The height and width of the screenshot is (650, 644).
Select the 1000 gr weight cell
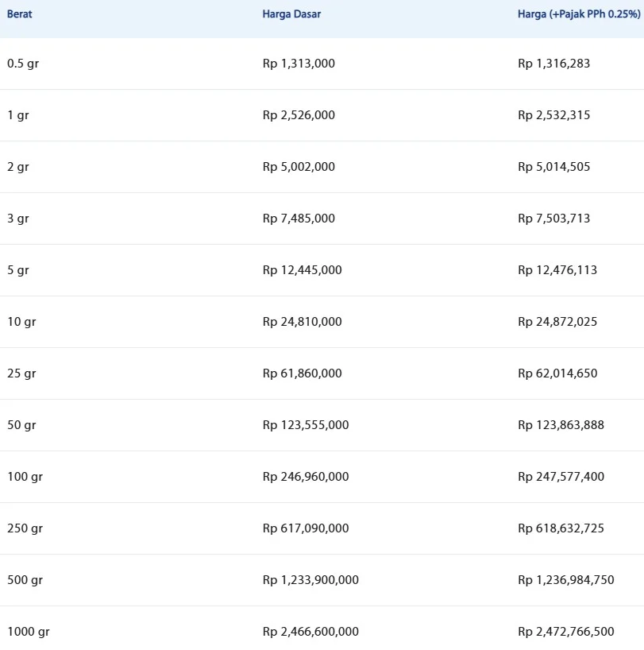tap(28, 632)
